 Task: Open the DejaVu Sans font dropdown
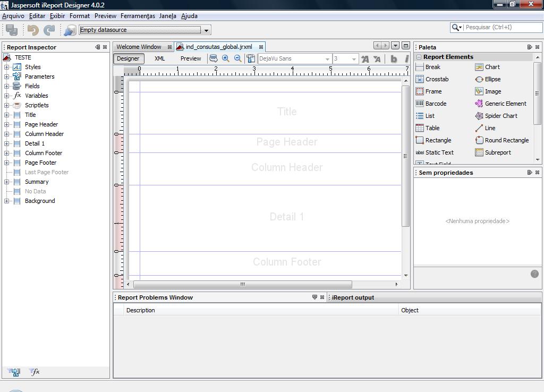click(327, 59)
